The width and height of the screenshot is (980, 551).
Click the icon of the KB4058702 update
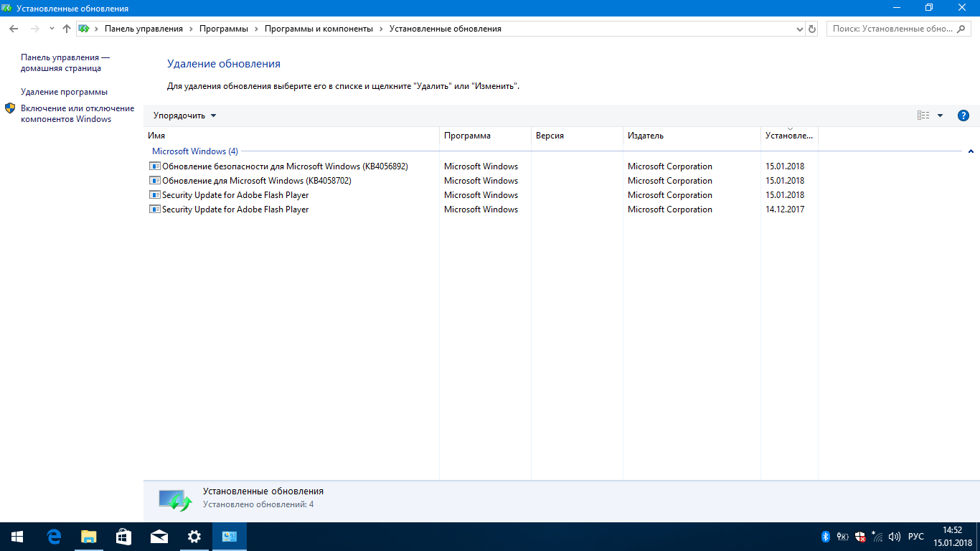[x=154, y=181]
